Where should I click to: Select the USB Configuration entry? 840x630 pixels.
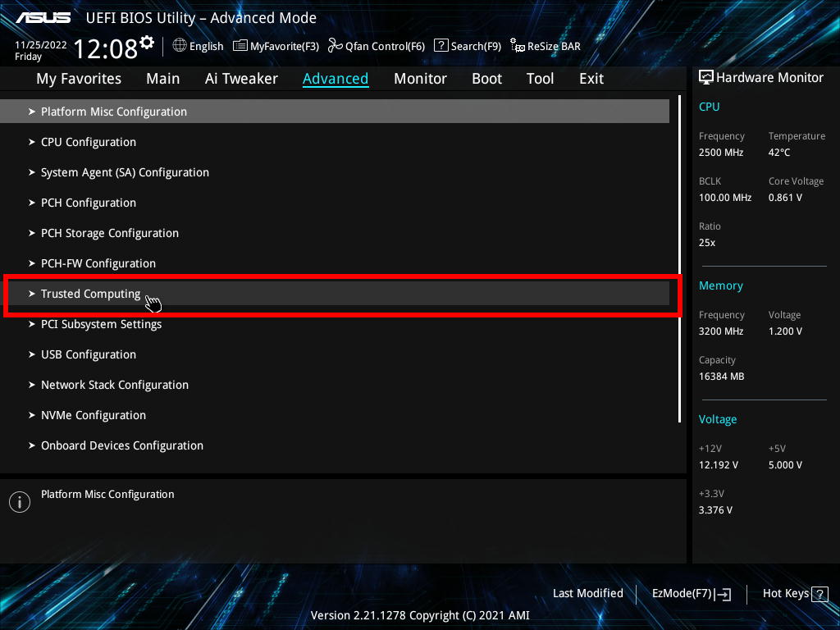click(335, 354)
